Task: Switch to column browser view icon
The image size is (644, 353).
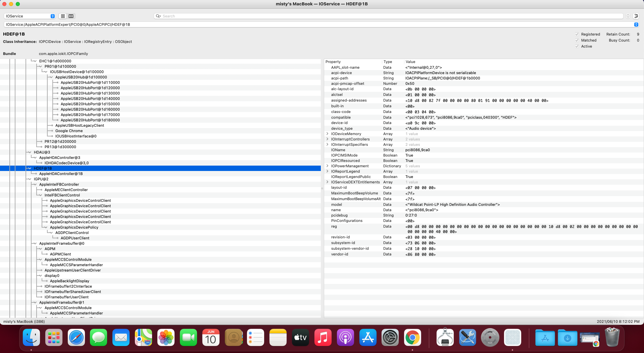Action: (x=71, y=16)
